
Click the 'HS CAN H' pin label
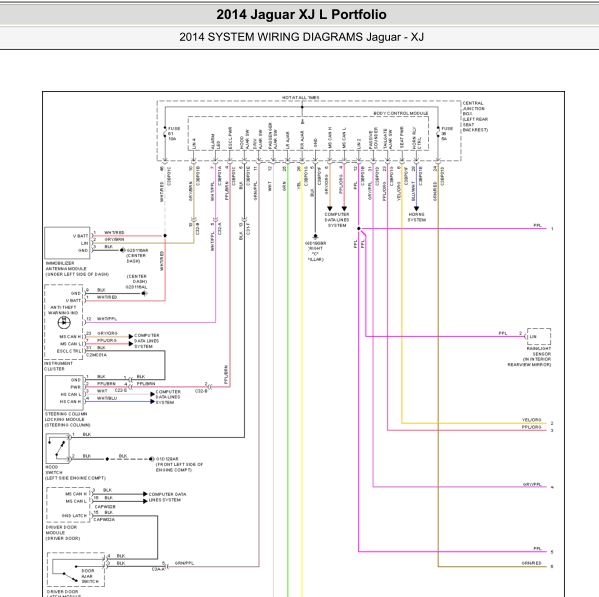pyautogui.click(x=71, y=401)
